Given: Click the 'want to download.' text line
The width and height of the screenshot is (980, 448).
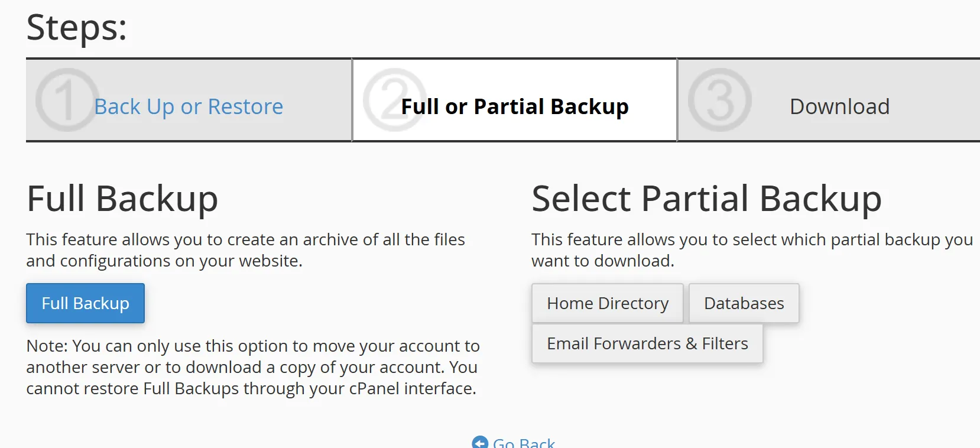Looking at the screenshot, I should (x=603, y=261).
